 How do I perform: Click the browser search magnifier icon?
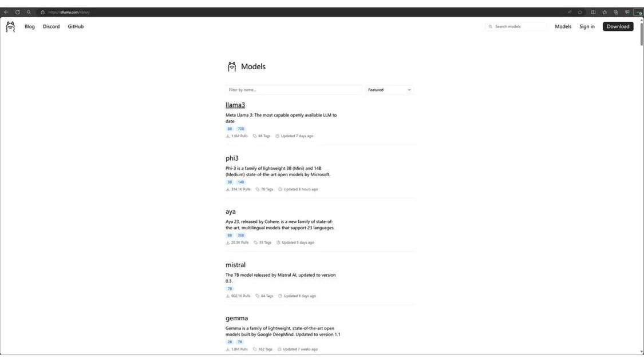tap(29, 13)
